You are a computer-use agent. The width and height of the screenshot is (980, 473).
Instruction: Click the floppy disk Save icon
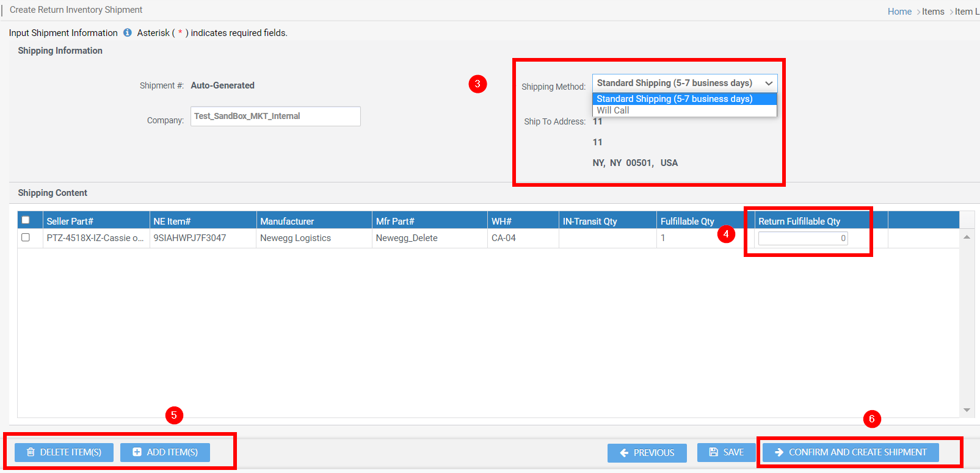[x=713, y=452]
